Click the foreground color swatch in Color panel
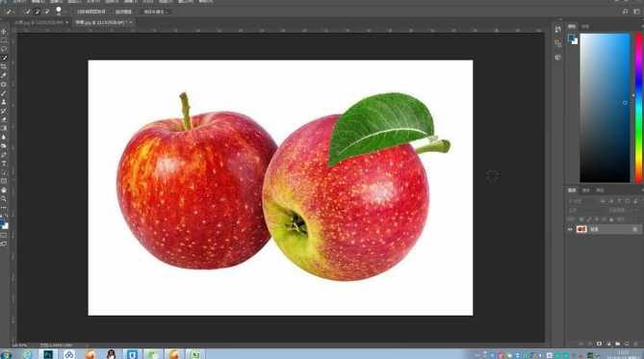 (x=571, y=38)
